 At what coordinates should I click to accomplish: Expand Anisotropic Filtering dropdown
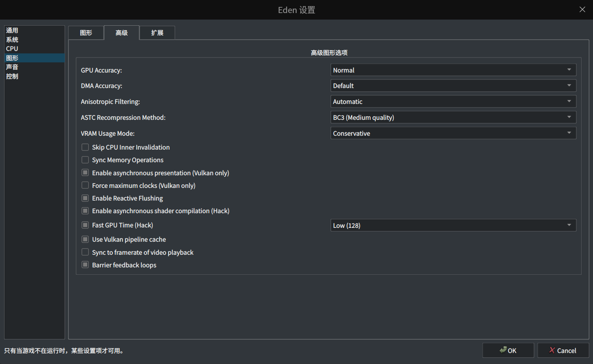click(x=453, y=101)
